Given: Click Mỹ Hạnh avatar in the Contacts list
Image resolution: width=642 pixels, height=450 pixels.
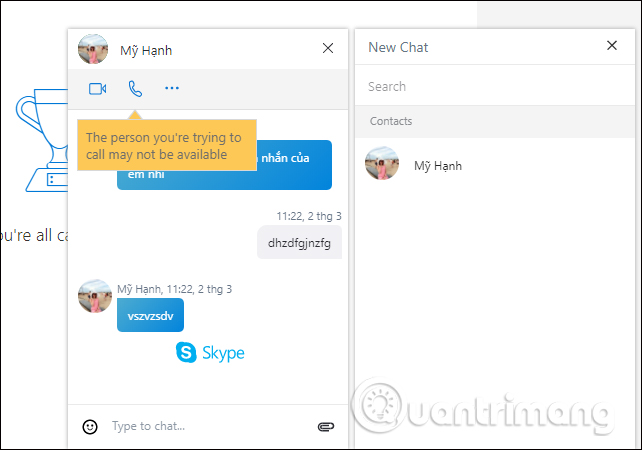Looking at the screenshot, I should point(382,163).
